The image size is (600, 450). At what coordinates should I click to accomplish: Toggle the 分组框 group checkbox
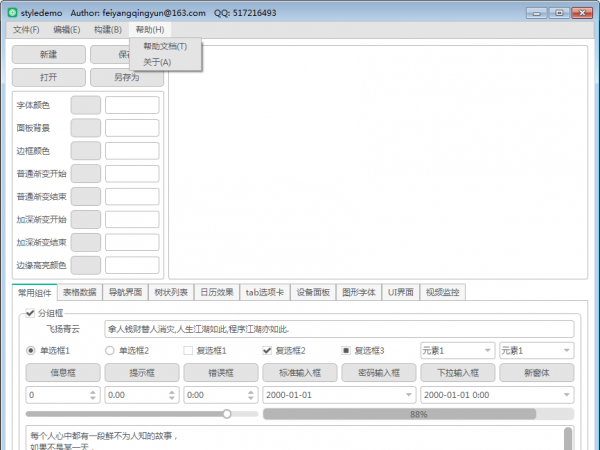29,313
